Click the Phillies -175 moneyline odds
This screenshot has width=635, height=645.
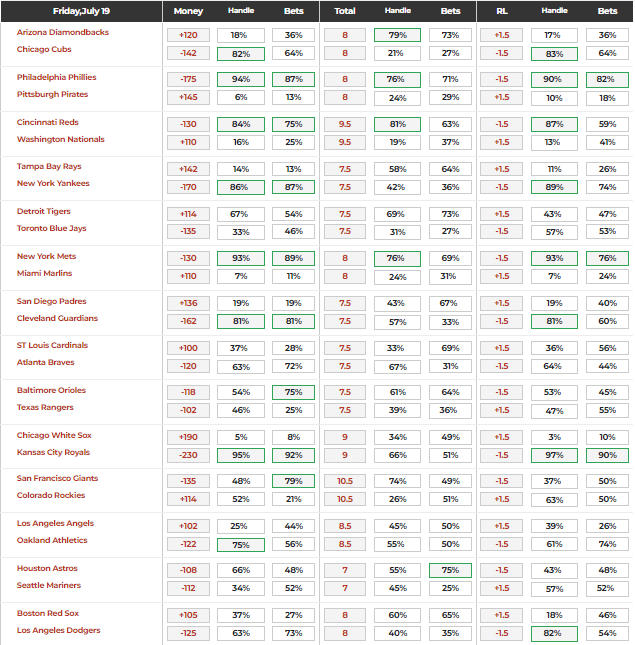click(x=188, y=79)
